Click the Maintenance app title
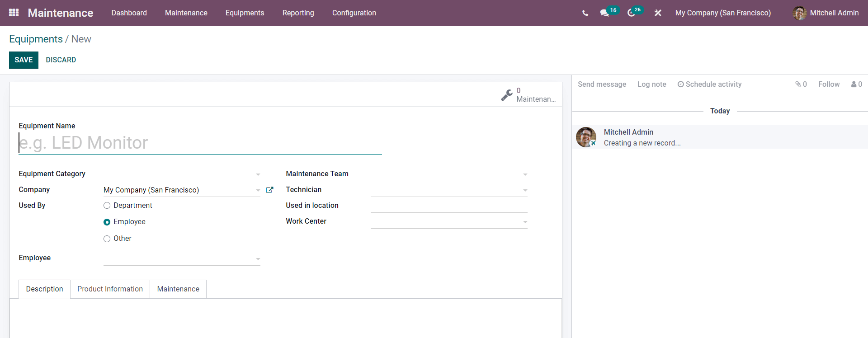This screenshot has width=868, height=338. click(x=61, y=13)
